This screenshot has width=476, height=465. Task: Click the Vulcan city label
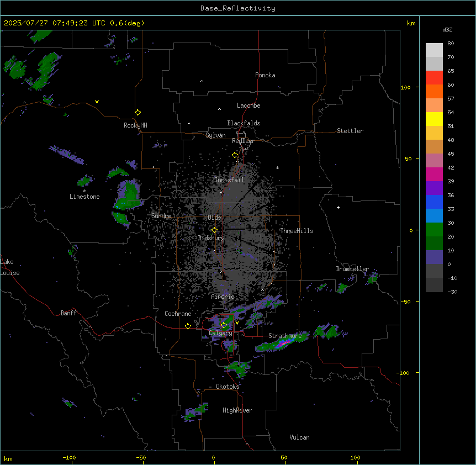pyautogui.click(x=300, y=437)
